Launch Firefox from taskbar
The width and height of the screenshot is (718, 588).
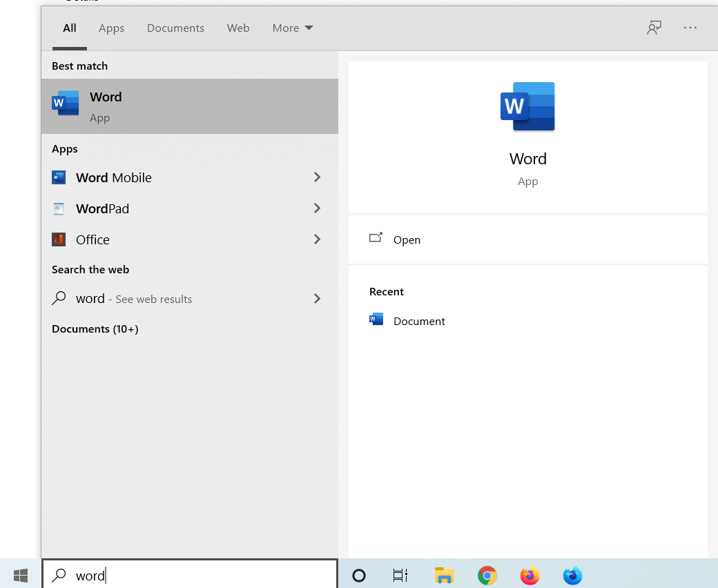tap(530, 576)
